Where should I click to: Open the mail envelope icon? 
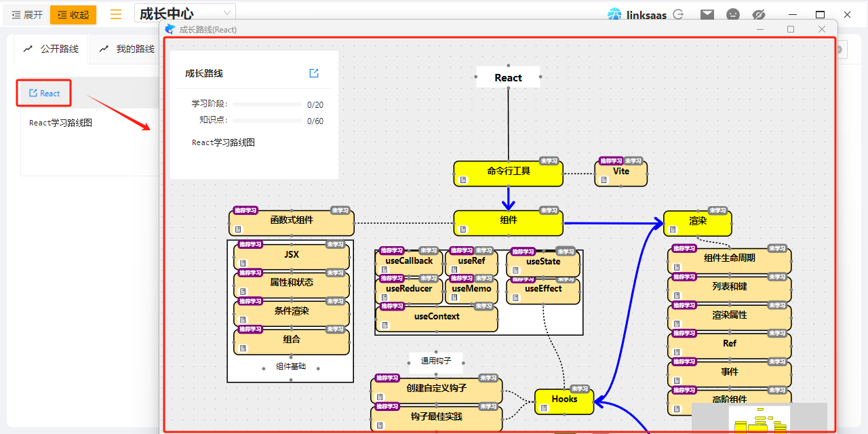[x=707, y=14]
